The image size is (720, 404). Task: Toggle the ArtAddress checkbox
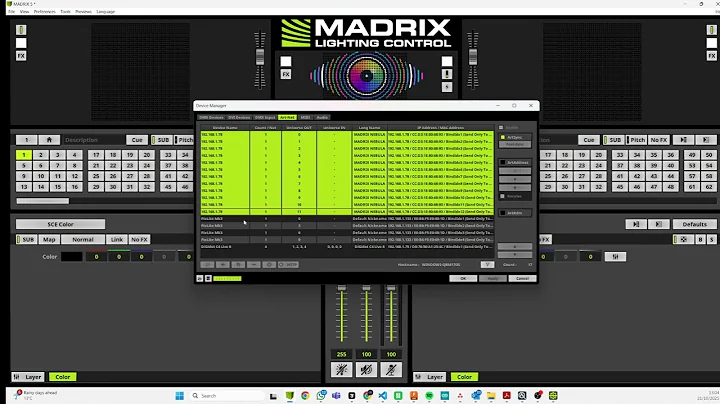pos(503,163)
